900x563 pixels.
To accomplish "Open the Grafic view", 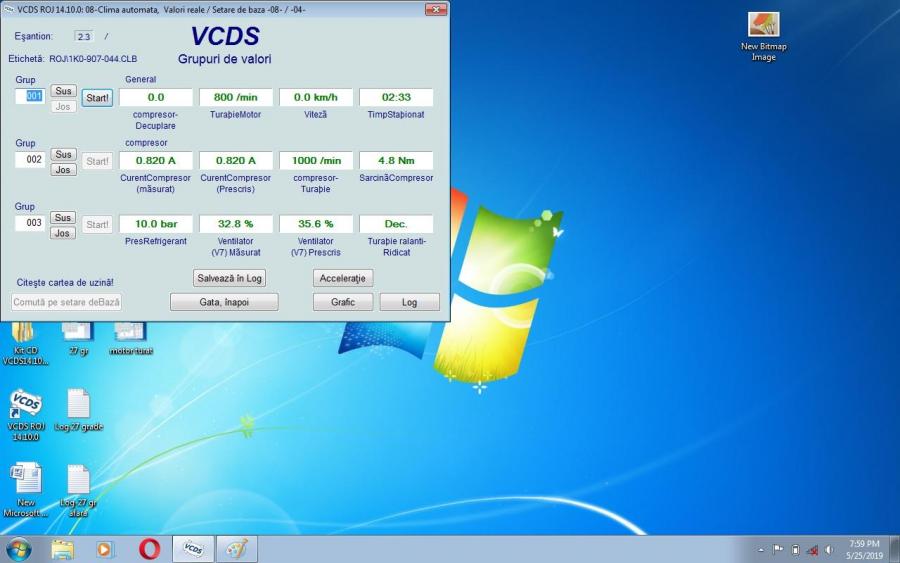I will coord(342,302).
